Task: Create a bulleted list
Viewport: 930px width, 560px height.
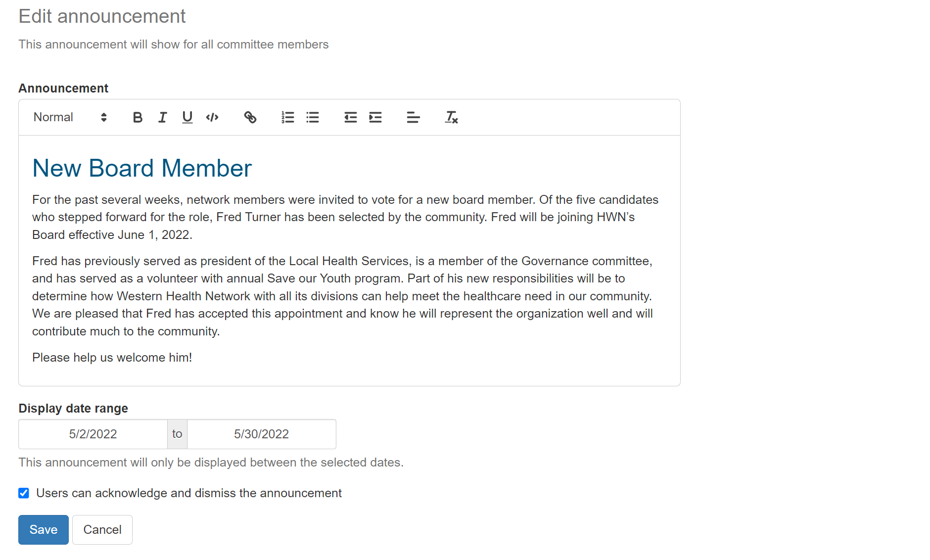Action: 313,117
